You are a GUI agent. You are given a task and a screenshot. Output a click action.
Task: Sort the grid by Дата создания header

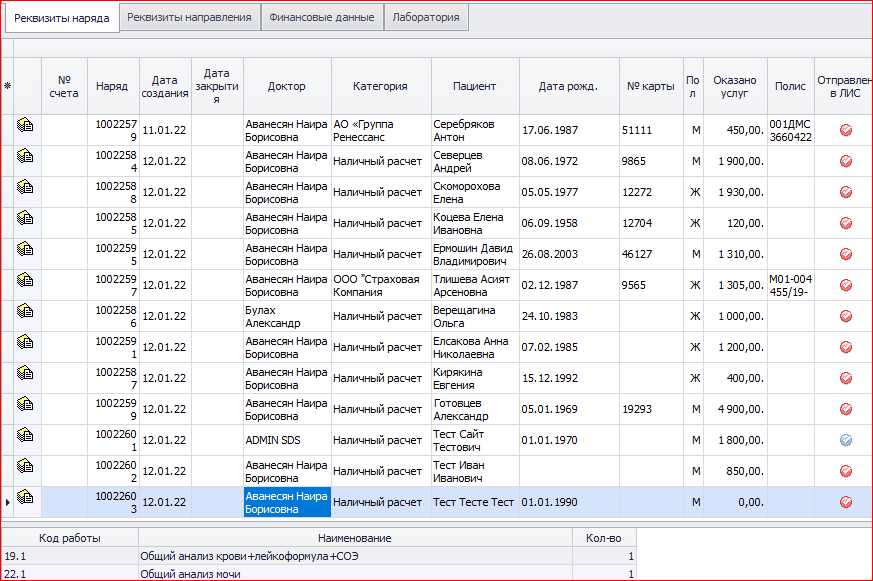[x=164, y=86]
